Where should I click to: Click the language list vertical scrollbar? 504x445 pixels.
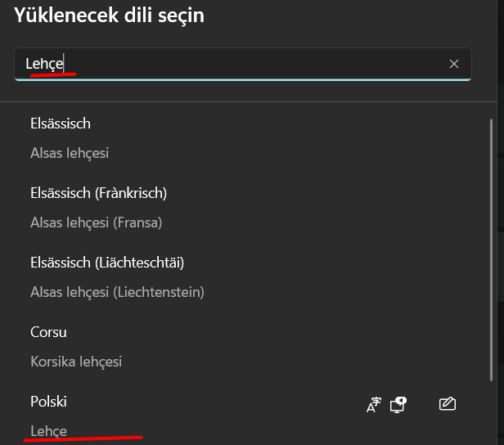click(x=491, y=250)
